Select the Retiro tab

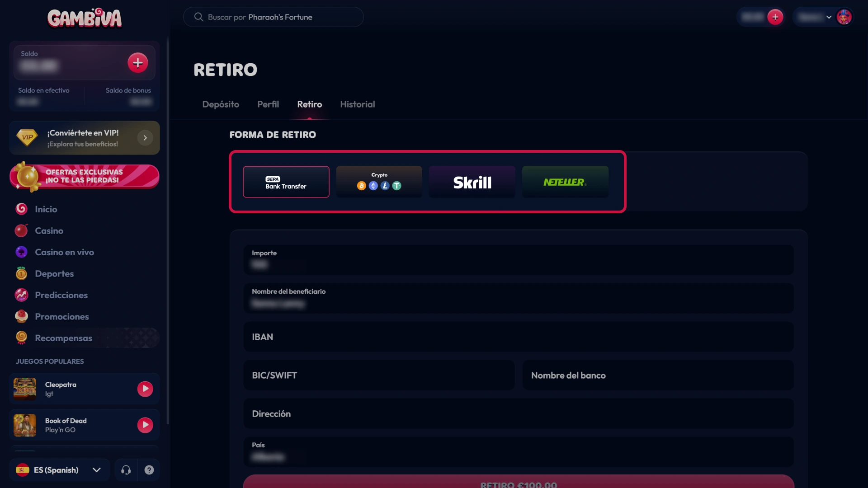310,104
